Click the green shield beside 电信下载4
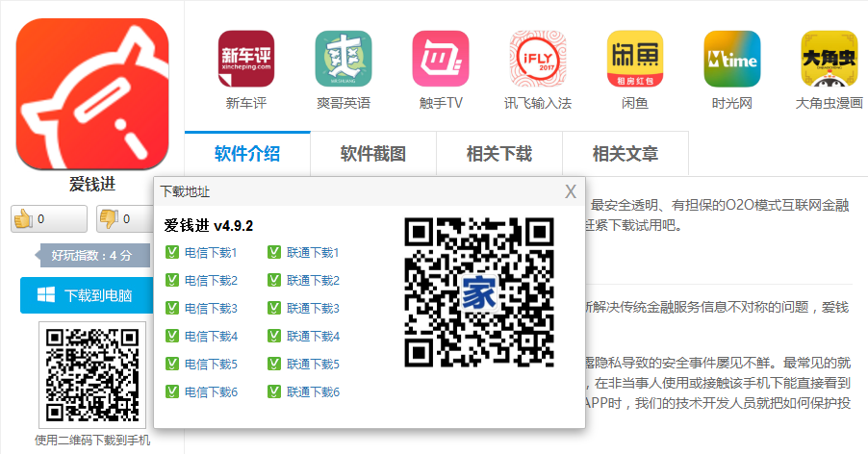 172,336
